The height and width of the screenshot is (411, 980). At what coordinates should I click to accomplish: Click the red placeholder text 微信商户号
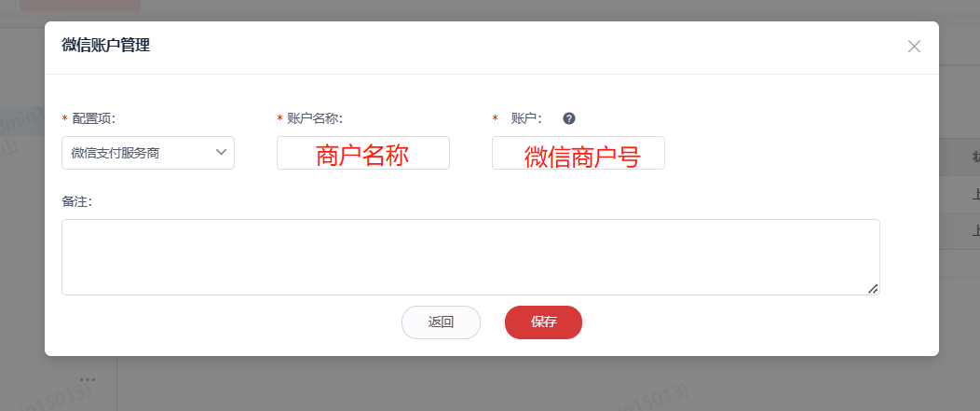[x=582, y=157]
